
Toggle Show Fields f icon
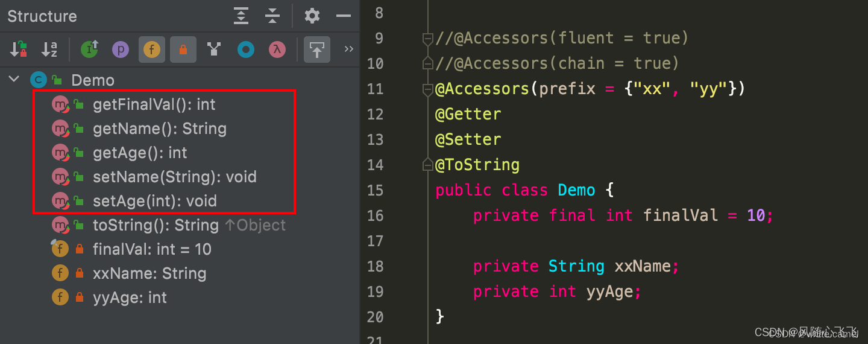pyautogui.click(x=152, y=49)
